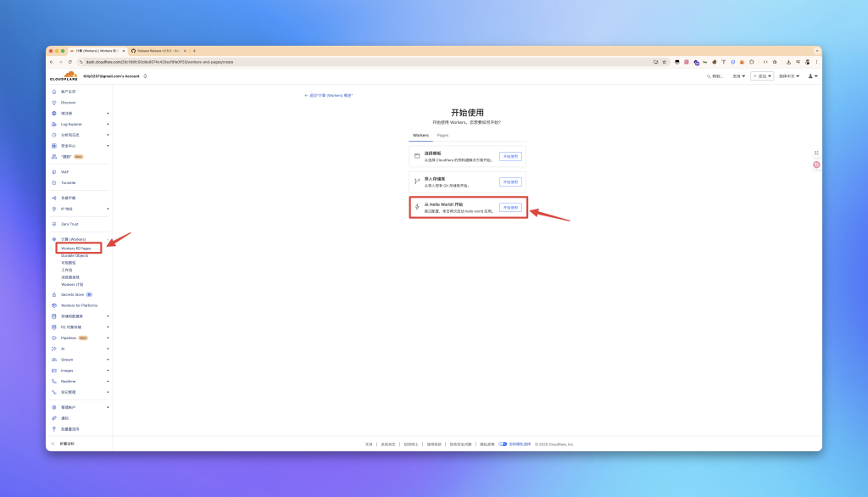
Task: Click 开始使用 for 从 Hello World! 开始
Action: click(510, 207)
